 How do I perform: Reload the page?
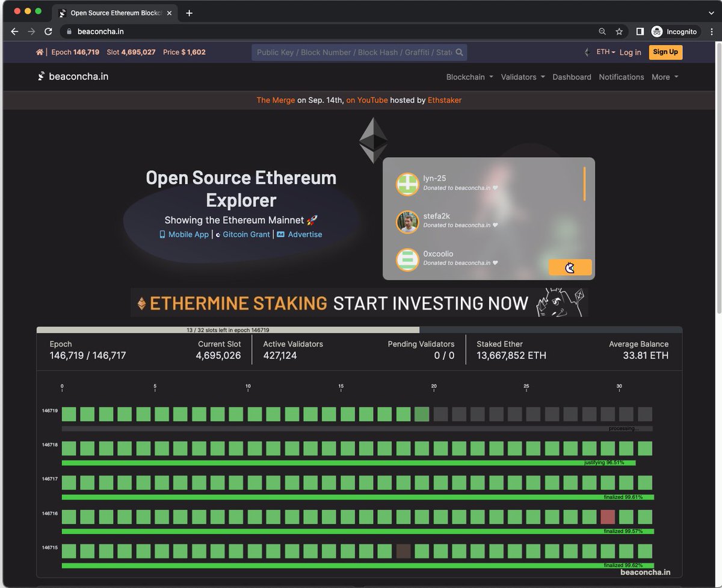coord(48,31)
